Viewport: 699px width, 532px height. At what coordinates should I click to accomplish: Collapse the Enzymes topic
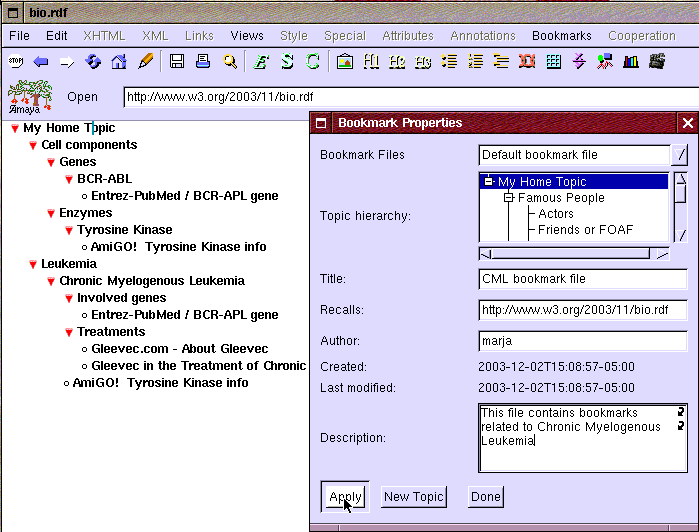(51, 214)
